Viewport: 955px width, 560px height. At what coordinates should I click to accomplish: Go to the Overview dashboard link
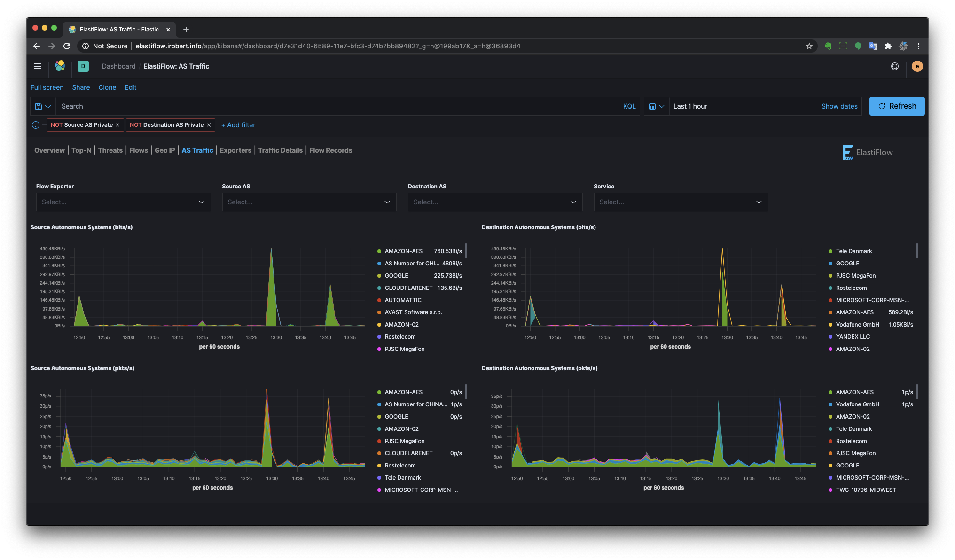pyautogui.click(x=49, y=150)
